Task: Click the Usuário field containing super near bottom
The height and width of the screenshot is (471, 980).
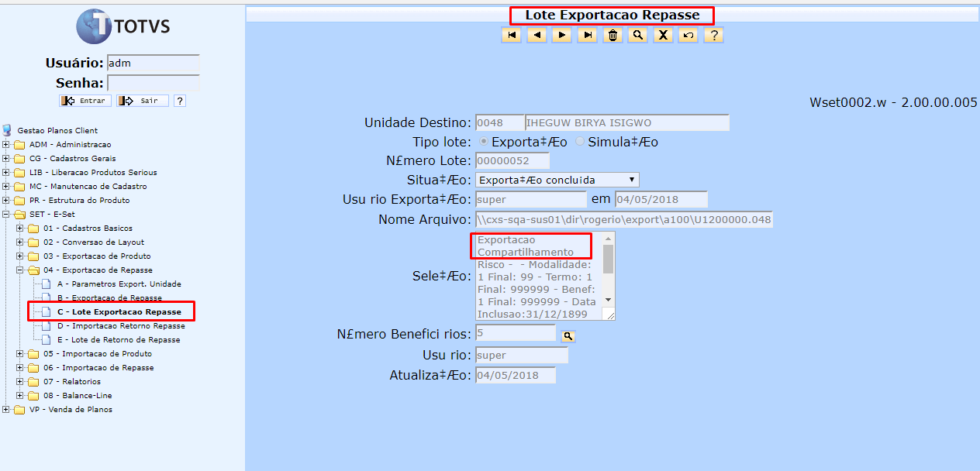Action: (x=522, y=355)
